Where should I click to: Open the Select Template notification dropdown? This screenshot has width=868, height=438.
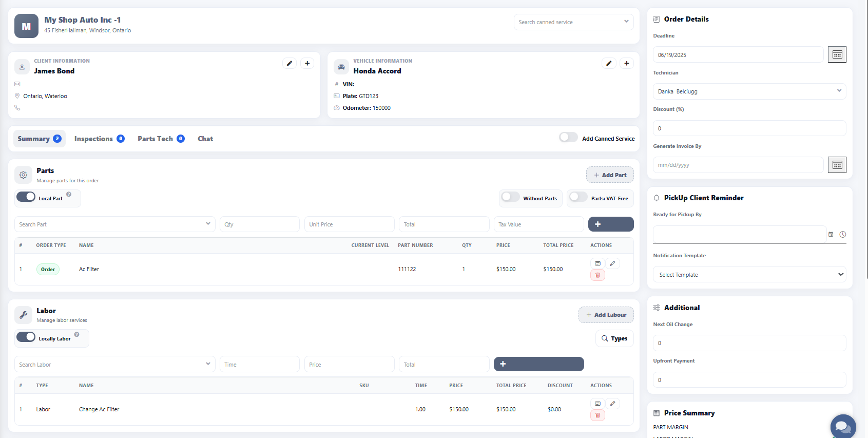749,275
